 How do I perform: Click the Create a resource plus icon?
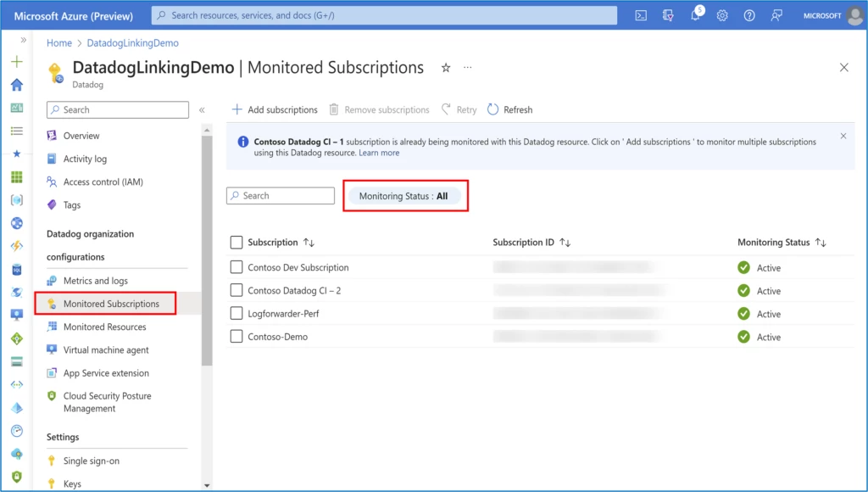tap(17, 61)
